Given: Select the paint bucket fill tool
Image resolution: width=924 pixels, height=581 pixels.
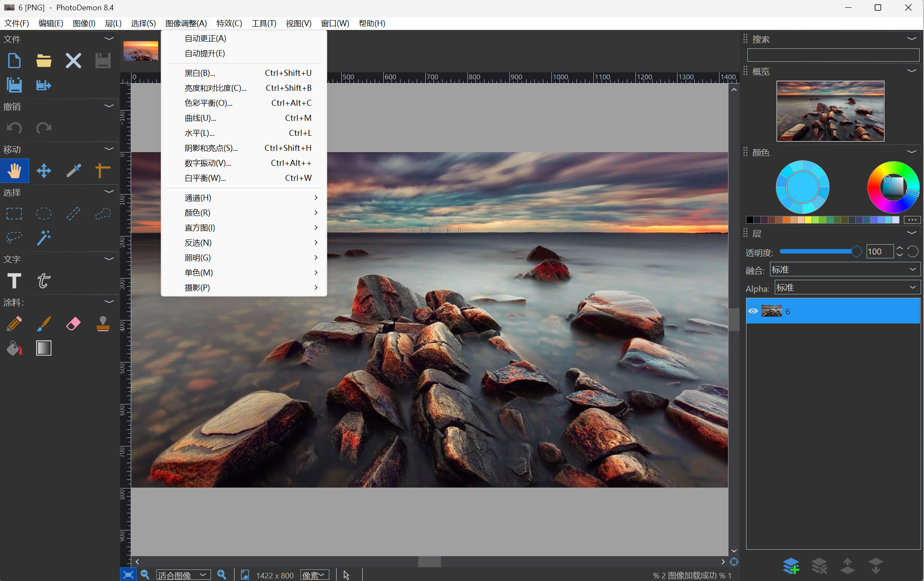Looking at the screenshot, I should (x=14, y=348).
